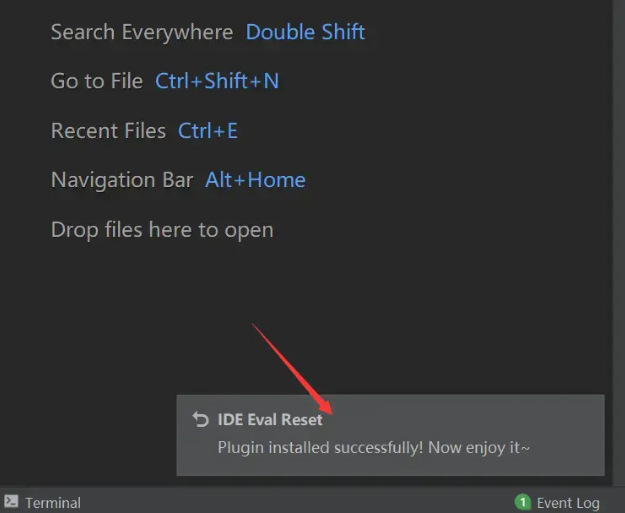The width and height of the screenshot is (625, 513).
Task: Click the Search Everywhere hint label
Action: (x=142, y=32)
